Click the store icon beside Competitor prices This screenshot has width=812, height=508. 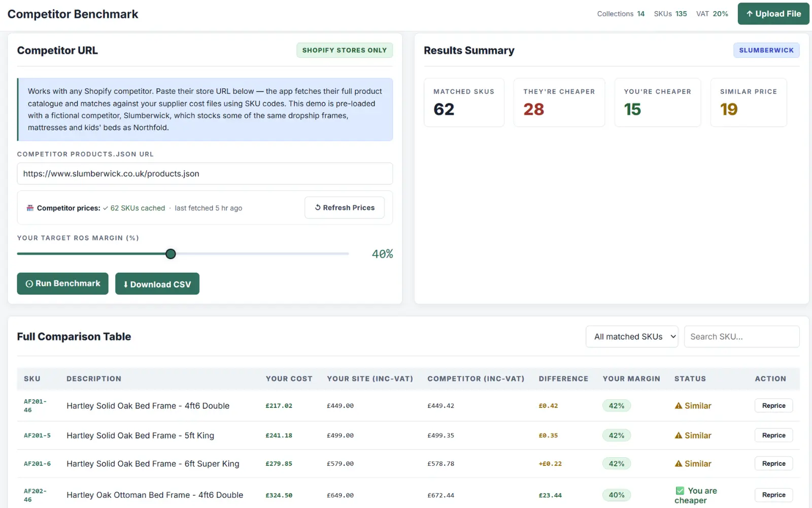point(30,208)
